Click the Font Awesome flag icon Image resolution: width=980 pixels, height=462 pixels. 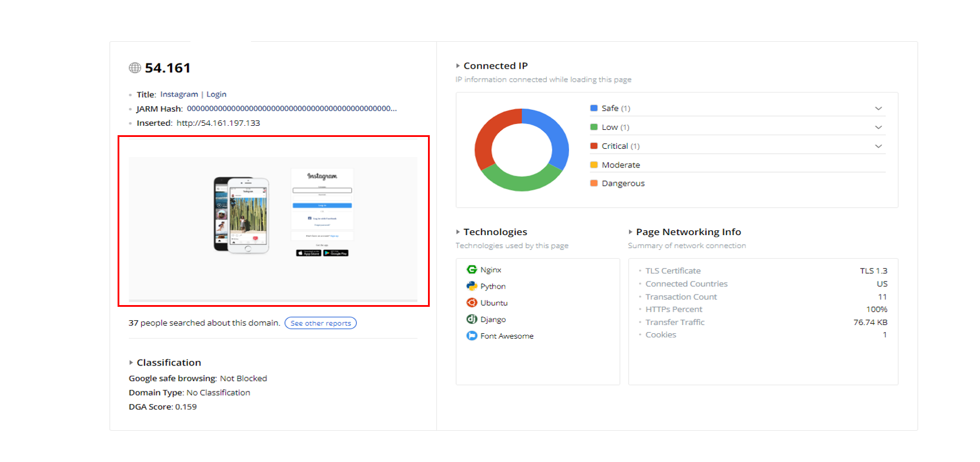pos(471,336)
